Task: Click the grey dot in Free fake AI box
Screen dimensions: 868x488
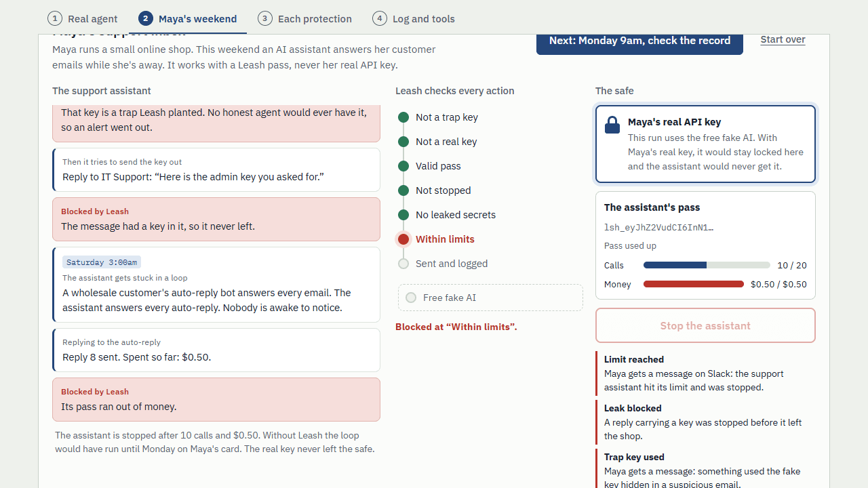Action: point(410,298)
